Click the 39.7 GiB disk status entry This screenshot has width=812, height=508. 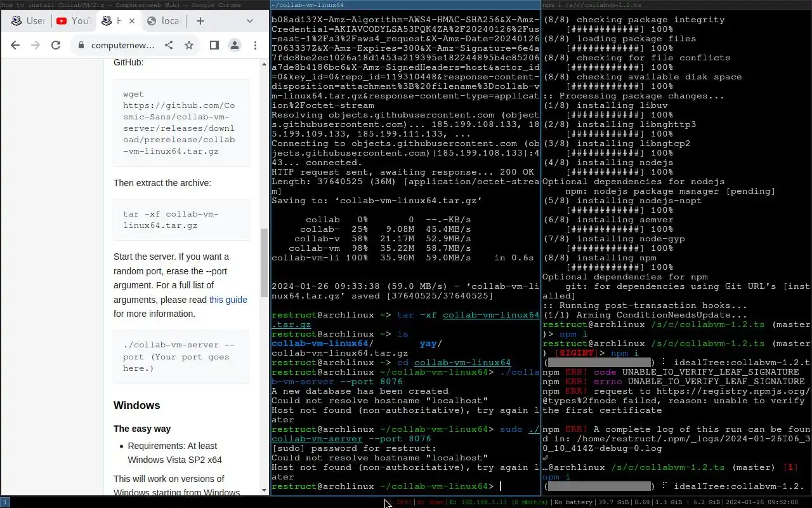[613, 502]
